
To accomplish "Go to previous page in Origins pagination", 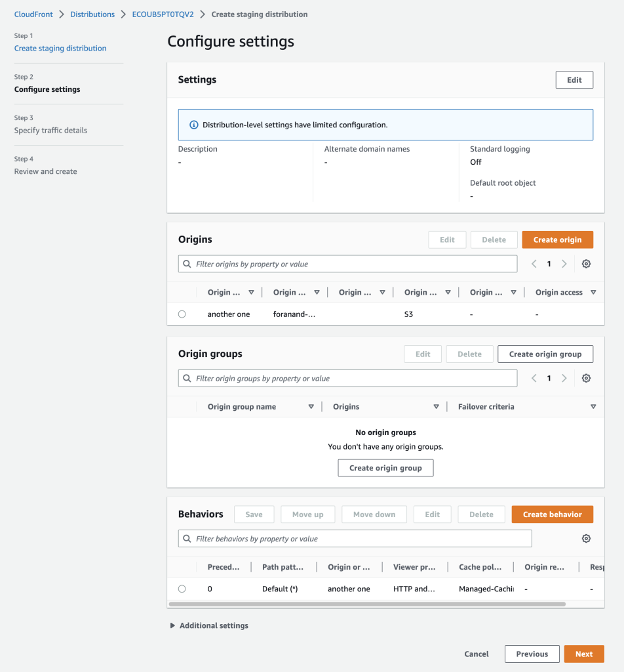I will pos(534,264).
